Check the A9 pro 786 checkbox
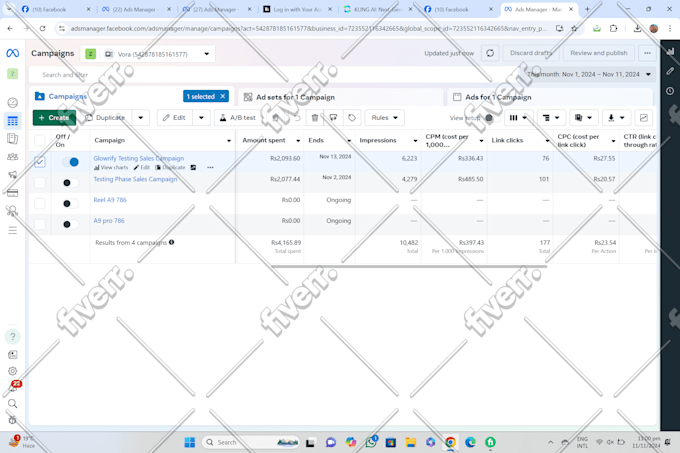 [39, 224]
